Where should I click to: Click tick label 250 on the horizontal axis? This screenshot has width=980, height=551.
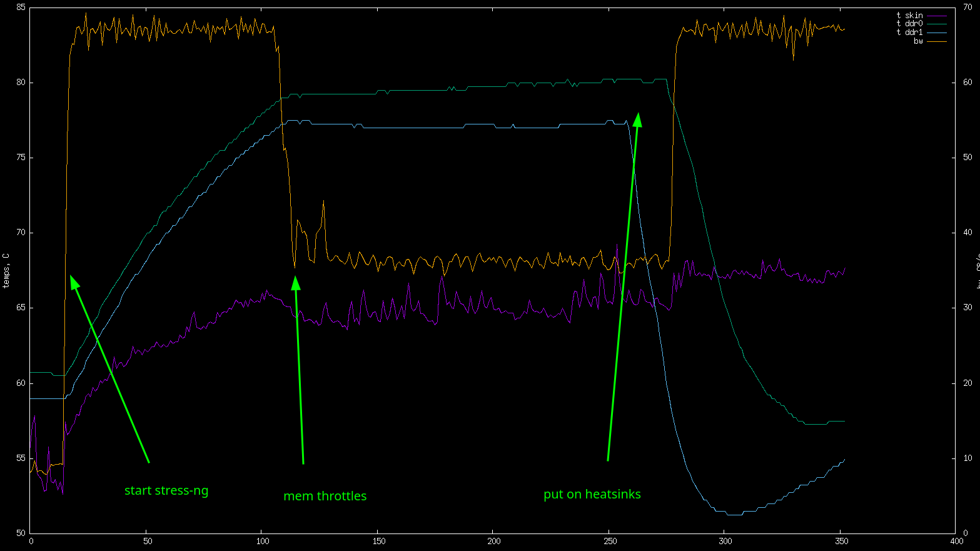pyautogui.click(x=610, y=542)
